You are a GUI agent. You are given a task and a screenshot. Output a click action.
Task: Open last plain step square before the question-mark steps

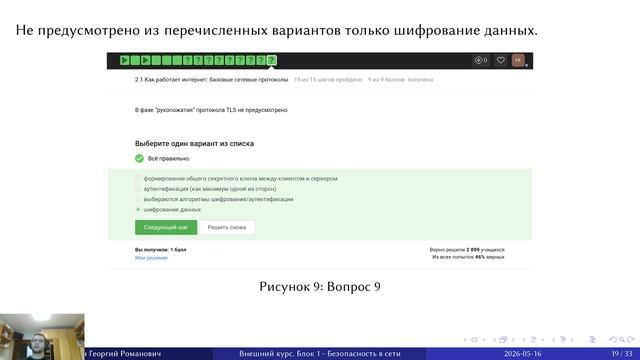pos(177,60)
